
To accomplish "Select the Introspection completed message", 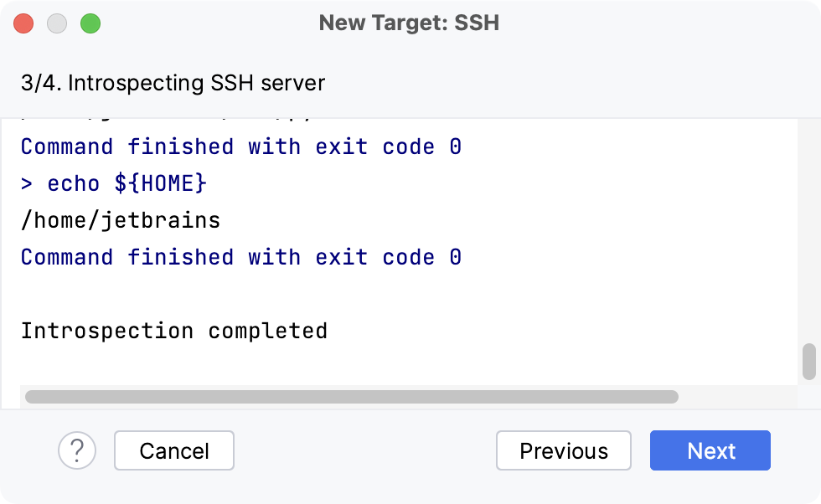I will click(173, 331).
